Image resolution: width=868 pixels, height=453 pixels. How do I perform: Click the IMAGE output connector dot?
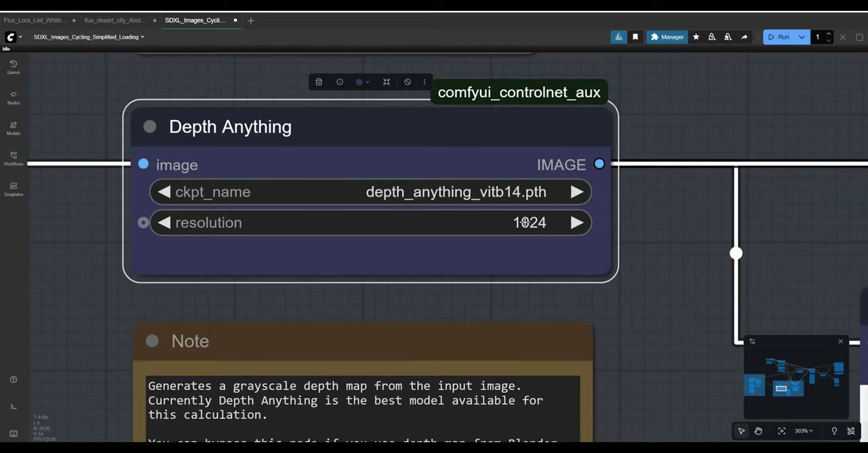coord(599,163)
